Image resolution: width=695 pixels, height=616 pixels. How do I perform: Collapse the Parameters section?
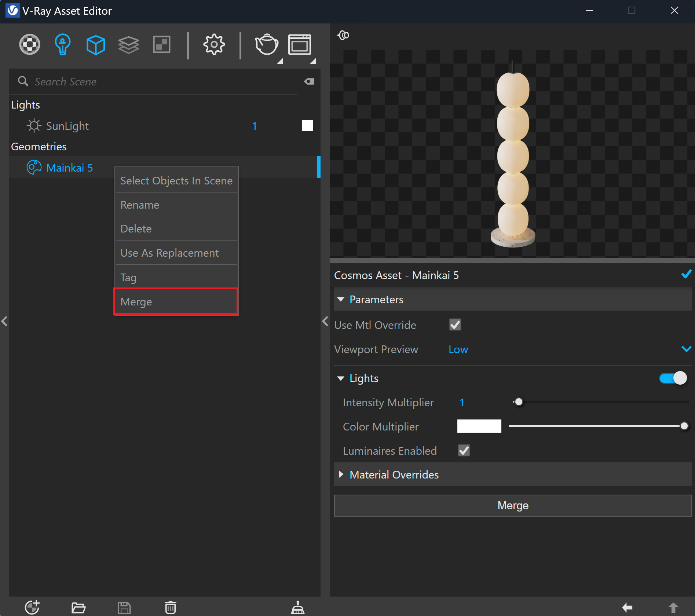[341, 300]
